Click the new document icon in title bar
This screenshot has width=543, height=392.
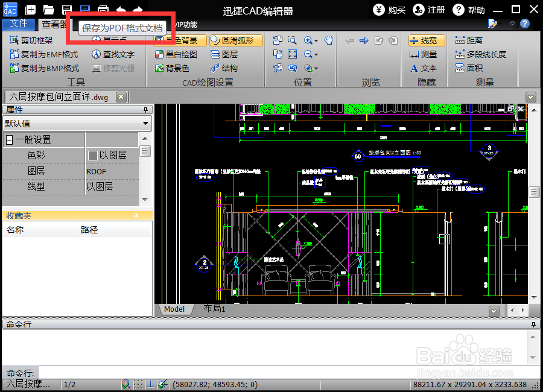31,10
